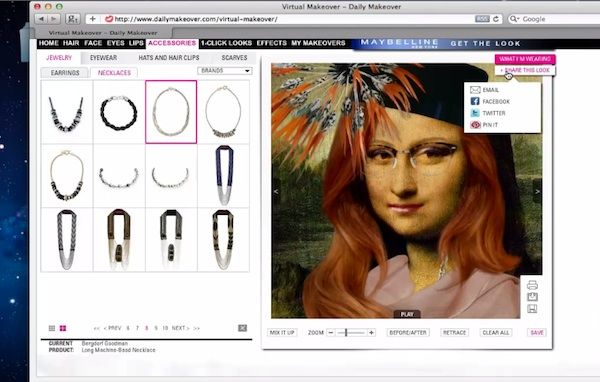Click the browser Back arrow button

point(41,19)
